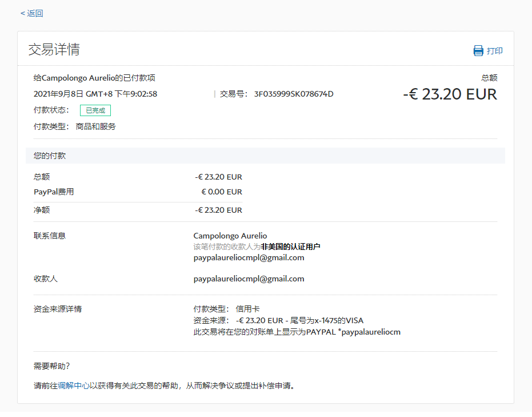Click the 净额 amount value
Image resolution: width=532 pixels, height=417 pixels.
click(218, 210)
